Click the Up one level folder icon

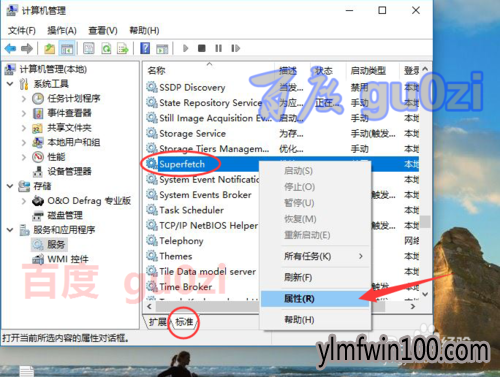[50, 49]
